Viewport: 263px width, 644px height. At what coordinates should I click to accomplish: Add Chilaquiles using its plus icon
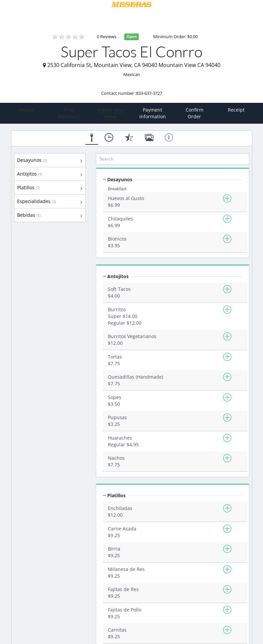227,219
